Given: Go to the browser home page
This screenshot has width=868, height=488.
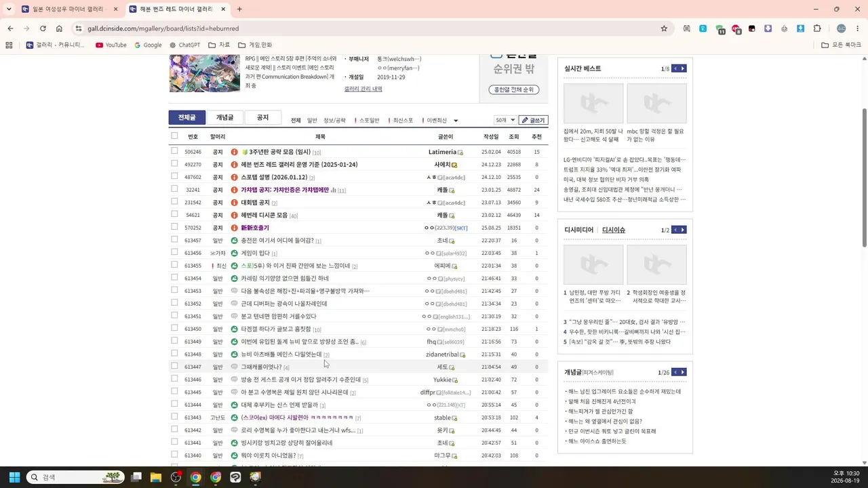Looking at the screenshot, I should (x=59, y=28).
